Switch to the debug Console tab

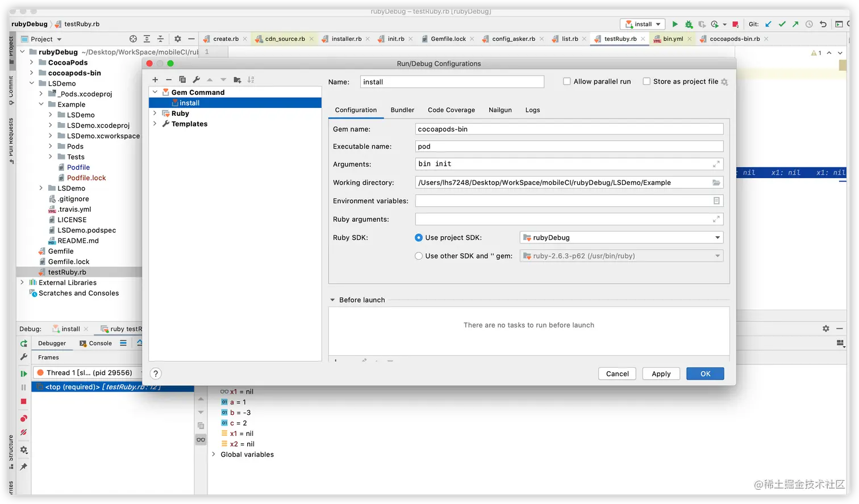point(95,343)
